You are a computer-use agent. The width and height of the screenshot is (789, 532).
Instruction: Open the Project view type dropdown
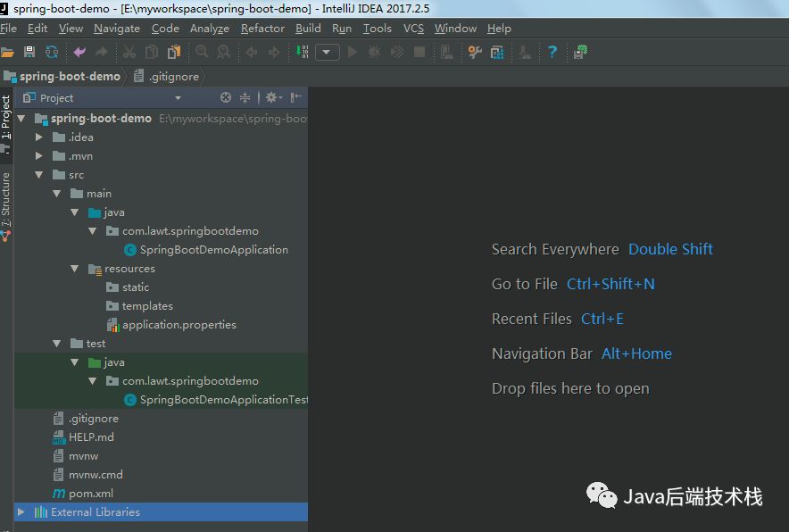tap(178, 97)
